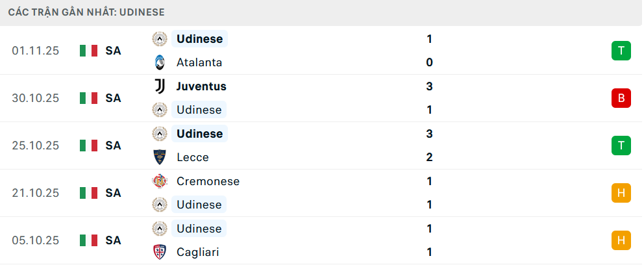
Task: Click the Italy flag on 05.10.25 row
Action: tap(88, 240)
